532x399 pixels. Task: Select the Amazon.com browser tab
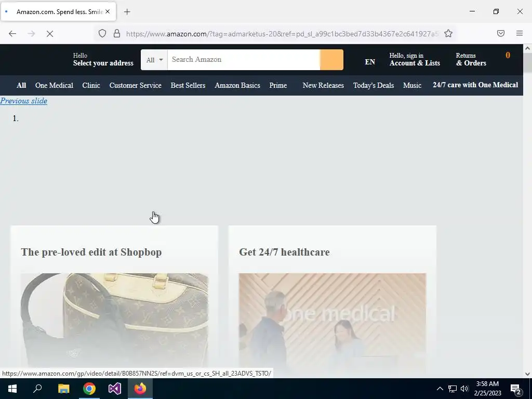tap(58, 11)
